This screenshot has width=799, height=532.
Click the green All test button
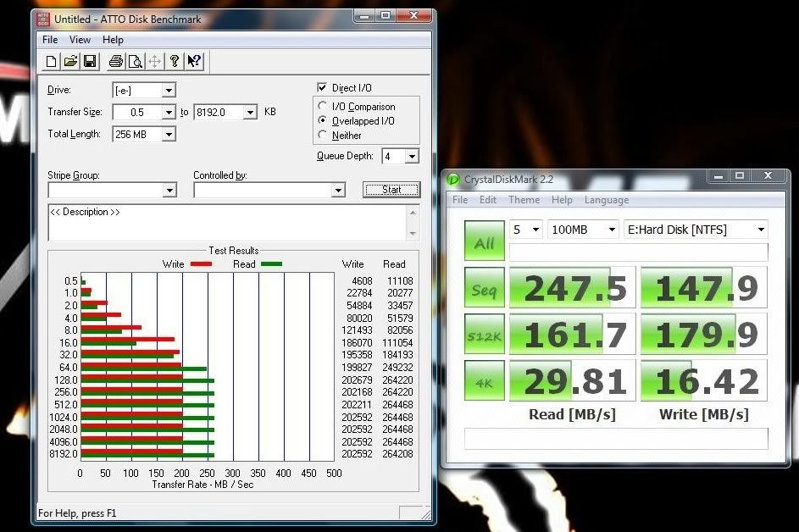[x=484, y=241]
